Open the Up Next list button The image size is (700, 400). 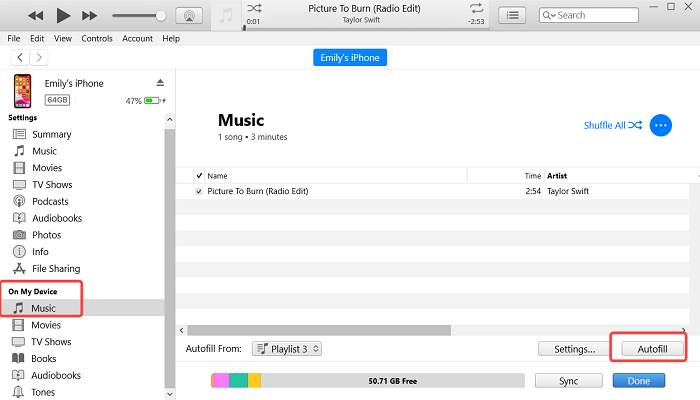click(512, 16)
